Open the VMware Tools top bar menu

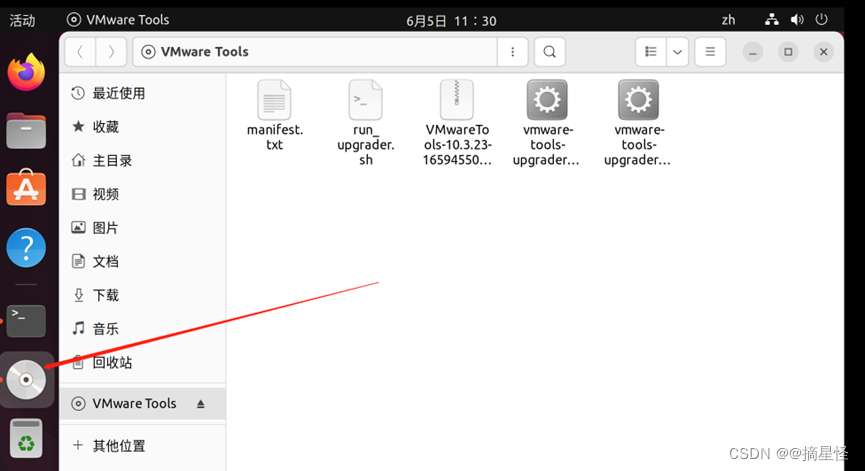coord(118,20)
